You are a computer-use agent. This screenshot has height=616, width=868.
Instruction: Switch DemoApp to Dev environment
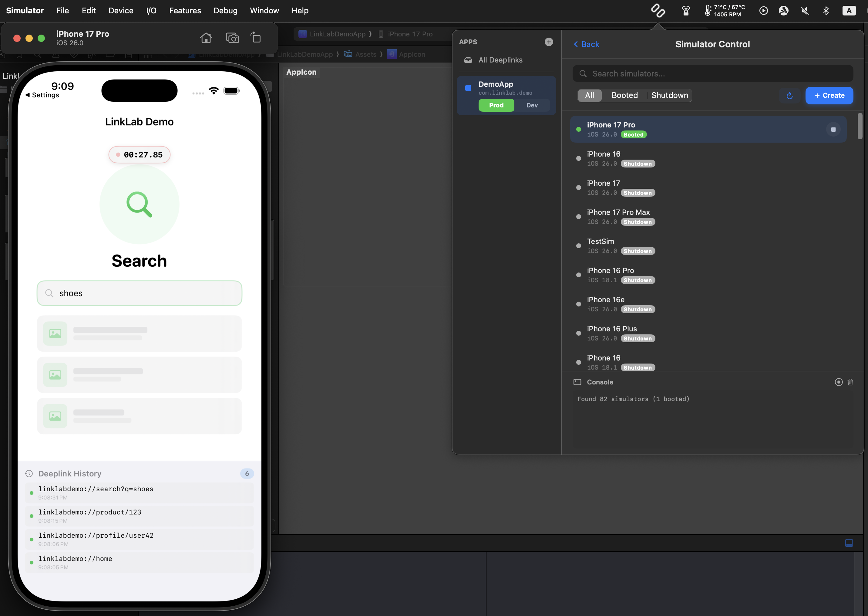532,105
